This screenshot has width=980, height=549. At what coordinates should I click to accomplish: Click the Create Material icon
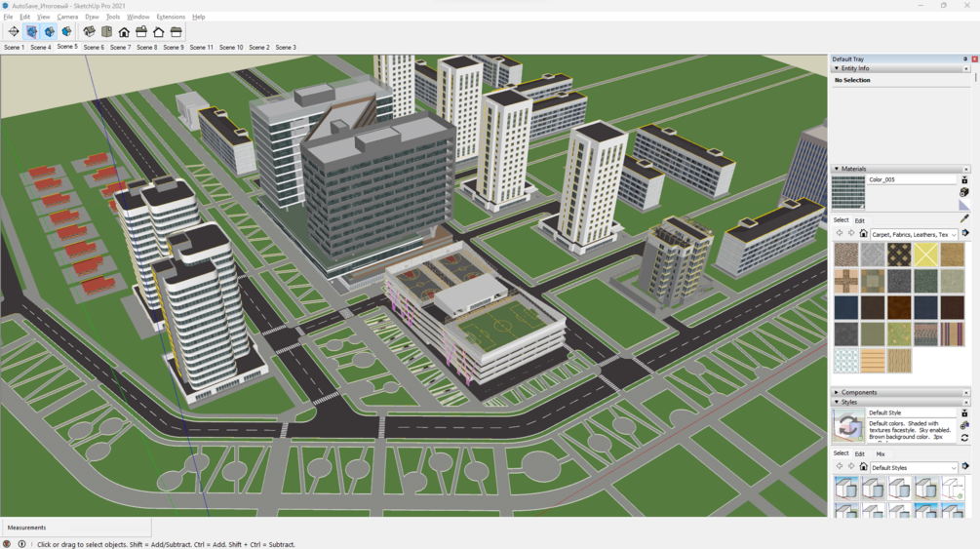click(964, 192)
